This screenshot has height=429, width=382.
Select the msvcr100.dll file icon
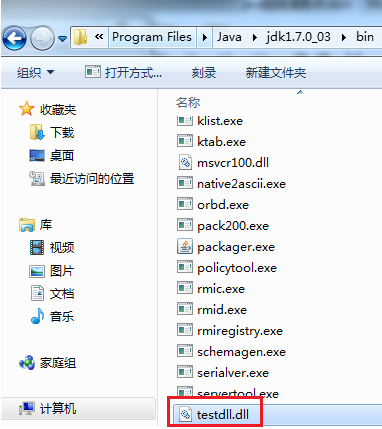point(185,163)
